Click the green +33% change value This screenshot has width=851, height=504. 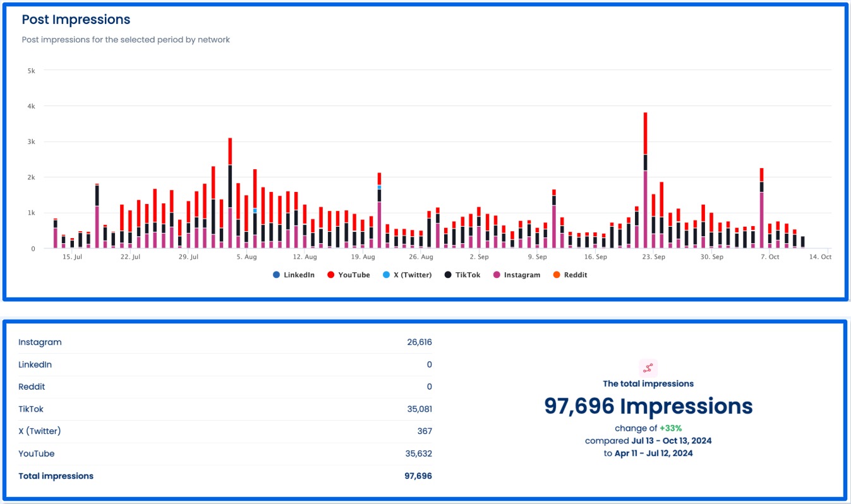coord(670,428)
